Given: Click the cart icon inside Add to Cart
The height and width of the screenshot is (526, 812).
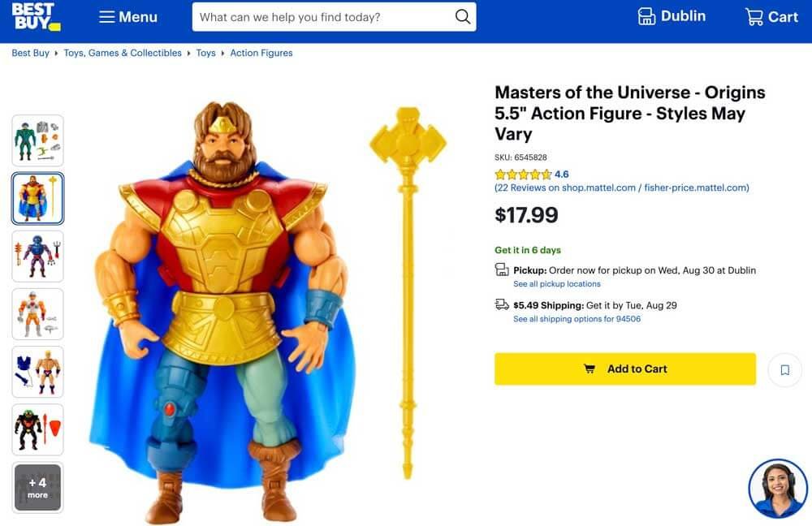Looking at the screenshot, I should [591, 369].
